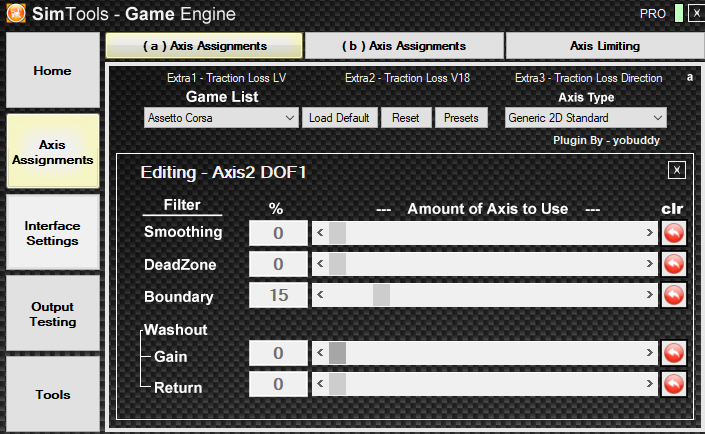Screen dimensions: 705x434
Task: Decrease Washout Return with left arrow
Action: pyautogui.click(x=320, y=384)
